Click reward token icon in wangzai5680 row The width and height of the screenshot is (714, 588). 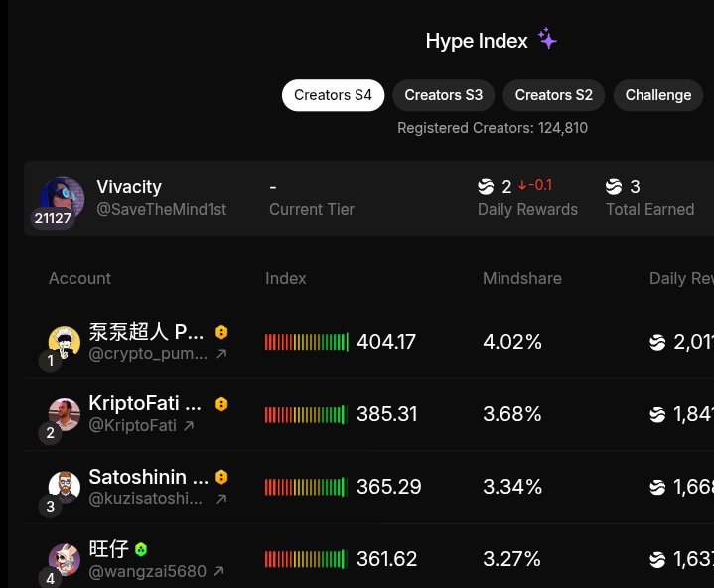click(x=657, y=560)
